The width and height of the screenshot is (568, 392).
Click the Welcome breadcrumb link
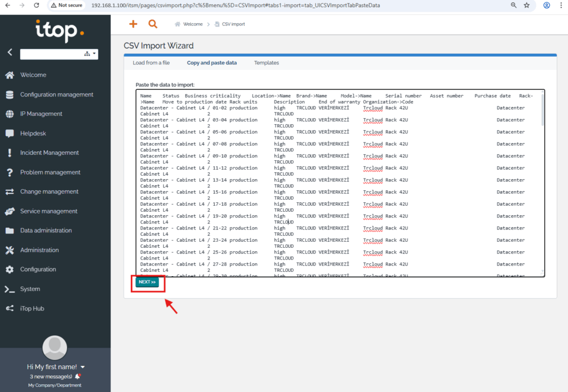click(192, 24)
